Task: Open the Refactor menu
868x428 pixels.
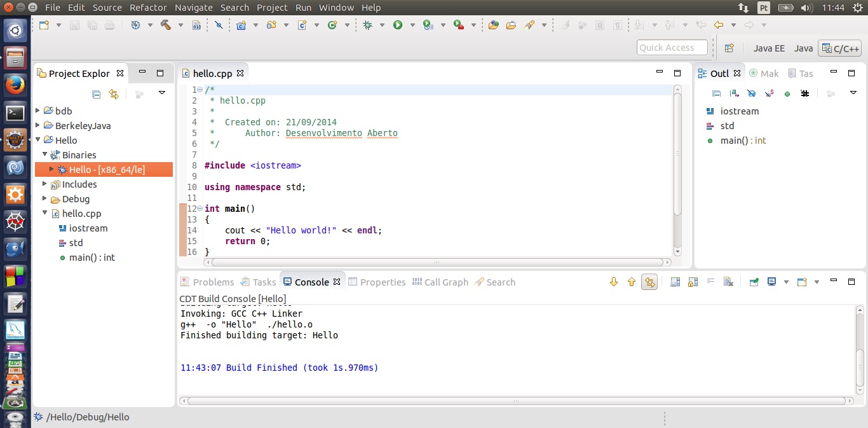Action: click(x=148, y=8)
